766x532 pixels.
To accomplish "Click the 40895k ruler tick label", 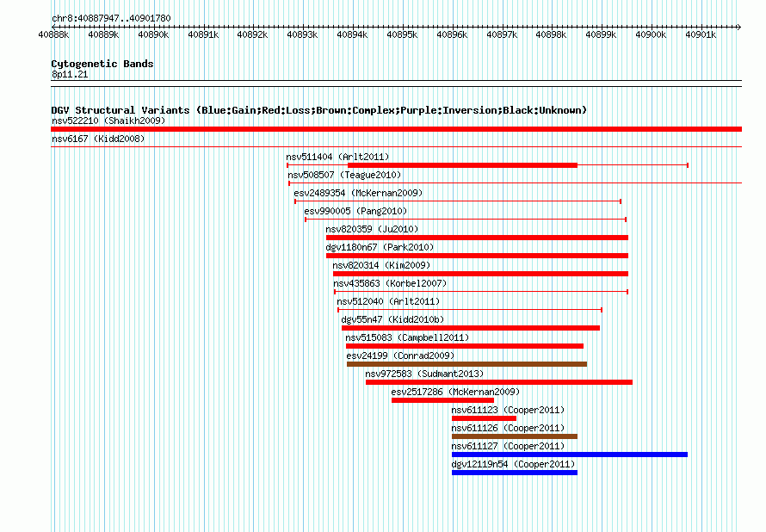I will coord(402,34).
